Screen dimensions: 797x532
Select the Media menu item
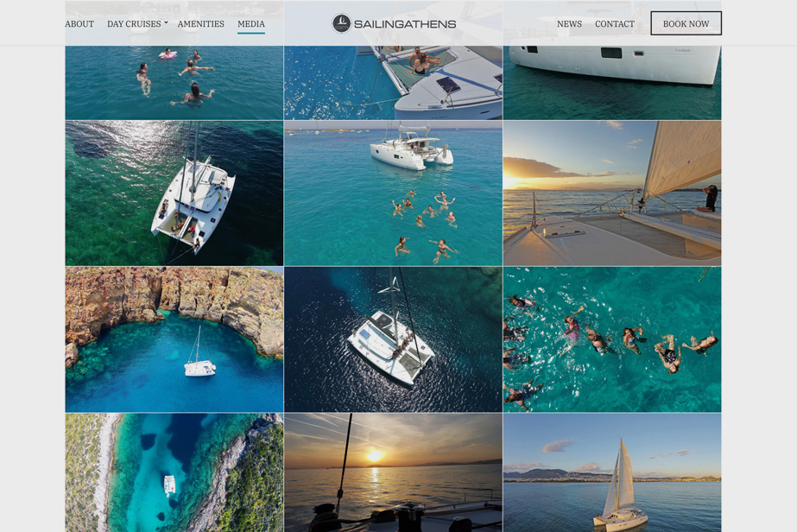click(x=251, y=24)
